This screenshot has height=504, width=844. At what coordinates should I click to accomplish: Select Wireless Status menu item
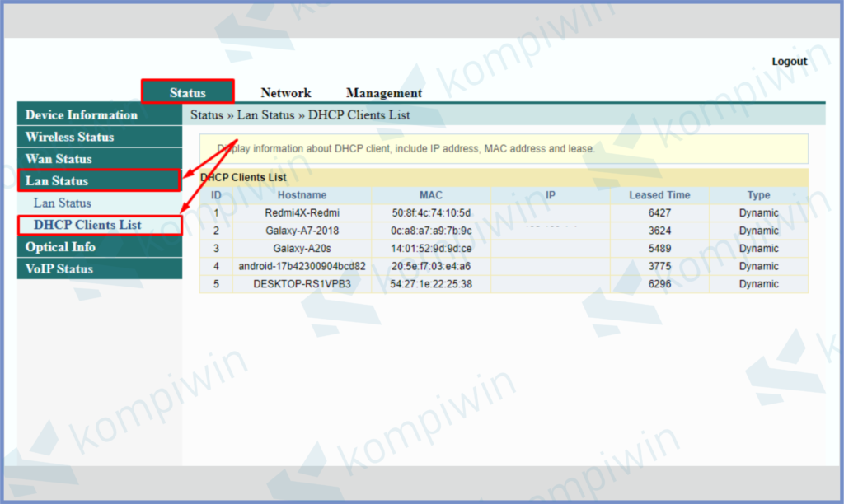tap(70, 137)
